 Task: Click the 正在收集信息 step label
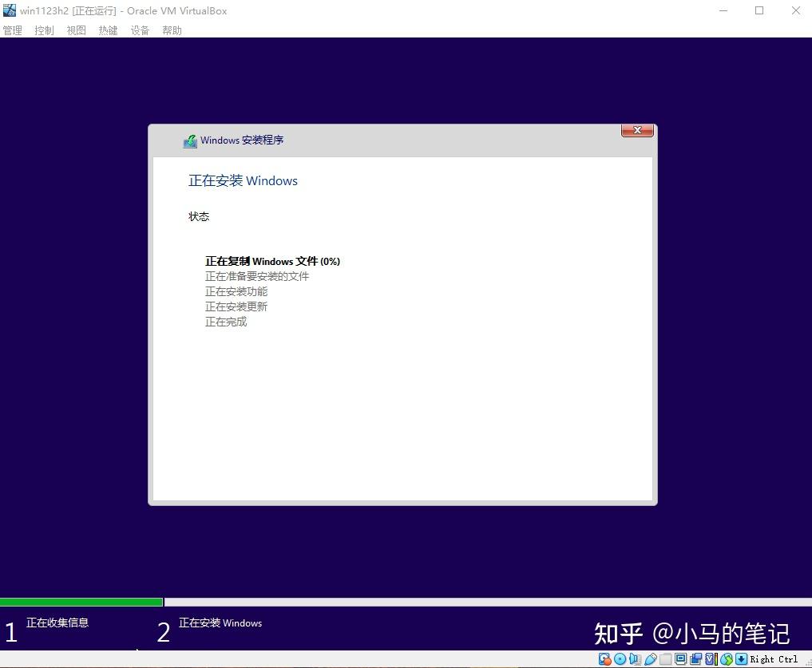click(57, 623)
